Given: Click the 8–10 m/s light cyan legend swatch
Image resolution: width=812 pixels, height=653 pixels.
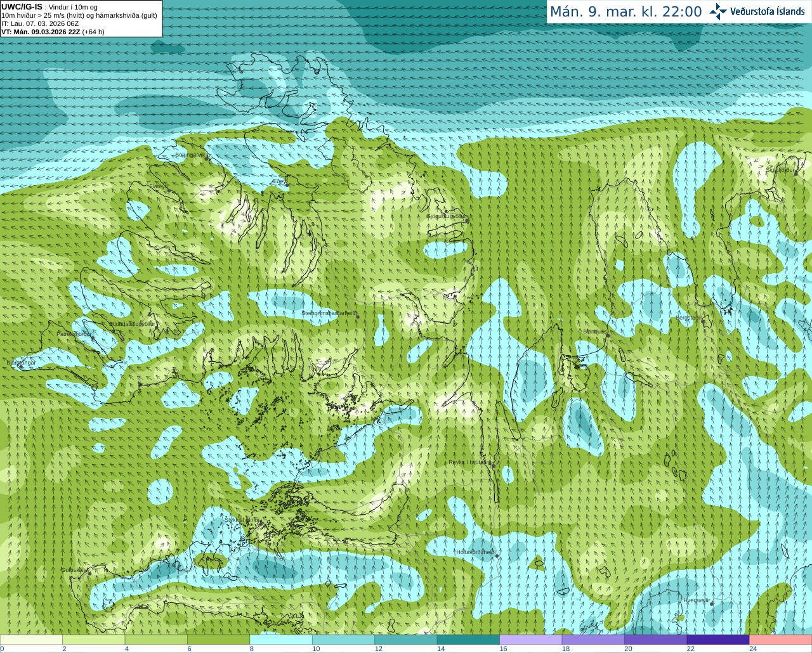Looking at the screenshot, I should 281,640.
